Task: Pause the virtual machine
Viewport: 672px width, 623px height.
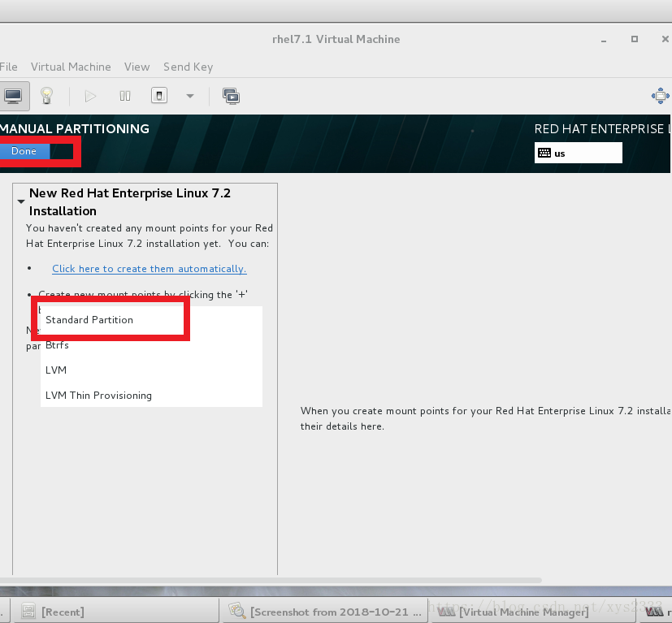Action: pos(124,96)
